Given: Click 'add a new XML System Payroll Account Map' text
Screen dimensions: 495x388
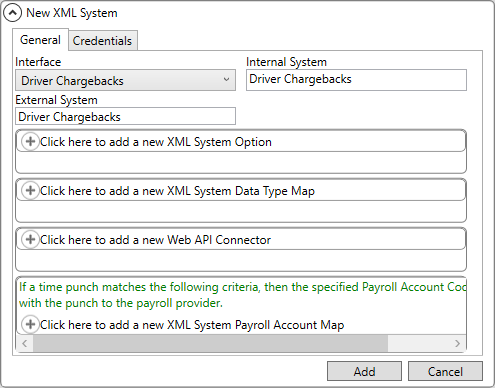Looking at the screenshot, I should point(226,325).
